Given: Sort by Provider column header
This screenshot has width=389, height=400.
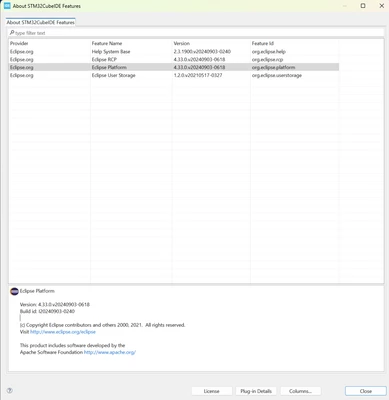Looking at the screenshot, I should pos(49,43).
